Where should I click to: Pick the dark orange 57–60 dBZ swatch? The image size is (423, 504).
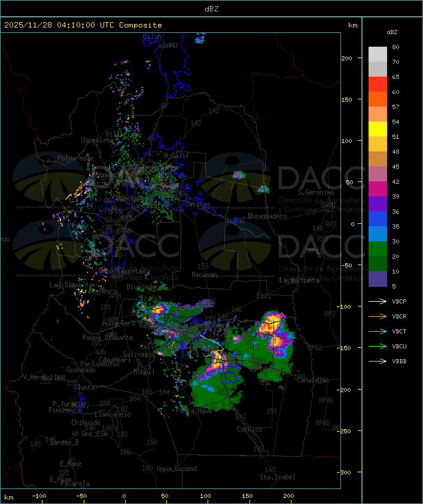click(x=378, y=99)
